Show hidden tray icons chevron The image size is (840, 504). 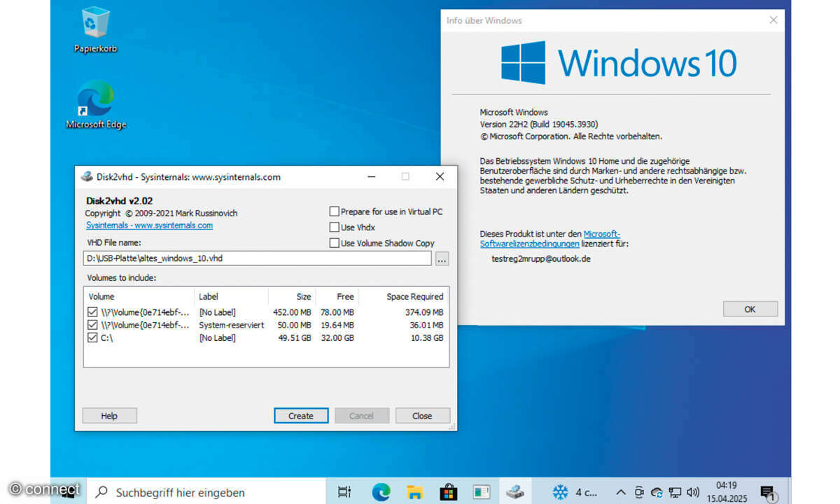coord(621,492)
